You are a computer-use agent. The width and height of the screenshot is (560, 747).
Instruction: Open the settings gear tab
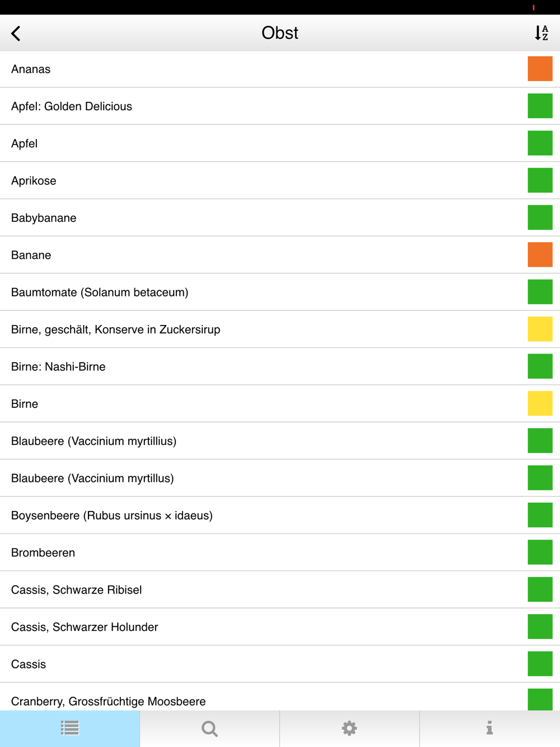coord(349,729)
